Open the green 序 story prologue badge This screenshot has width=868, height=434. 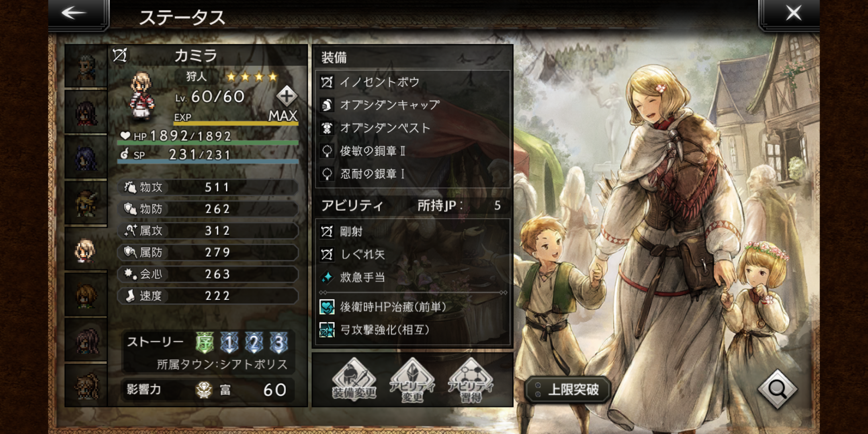click(205, 342)
